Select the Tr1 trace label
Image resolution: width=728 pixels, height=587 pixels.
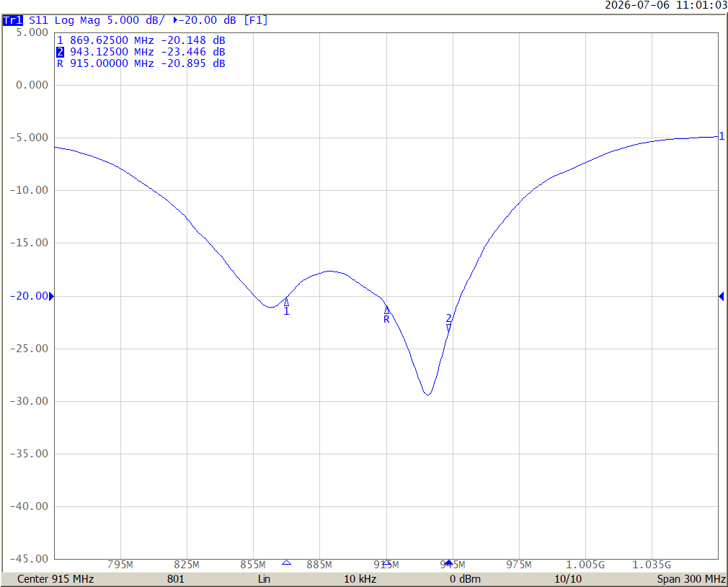(x=12, y=20)
